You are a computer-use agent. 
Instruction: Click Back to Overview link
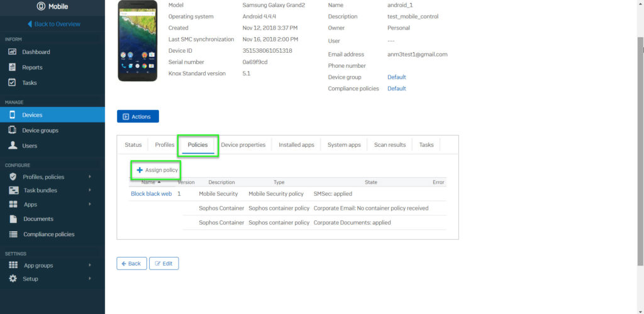coord(57,24)
